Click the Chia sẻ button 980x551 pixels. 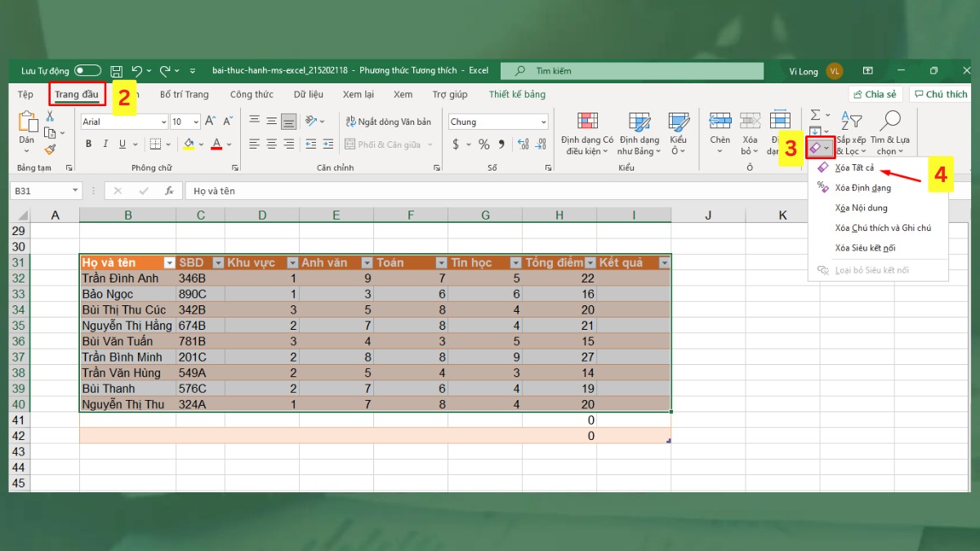click(876, 94)
